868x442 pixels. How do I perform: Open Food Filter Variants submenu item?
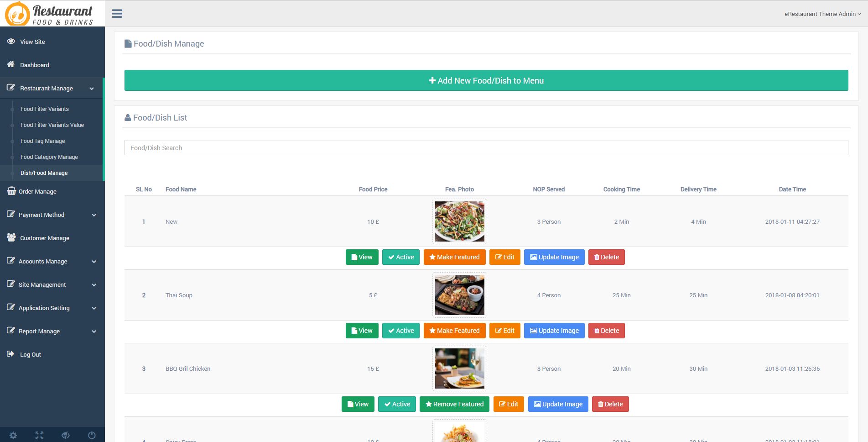(x=45, y=109)
